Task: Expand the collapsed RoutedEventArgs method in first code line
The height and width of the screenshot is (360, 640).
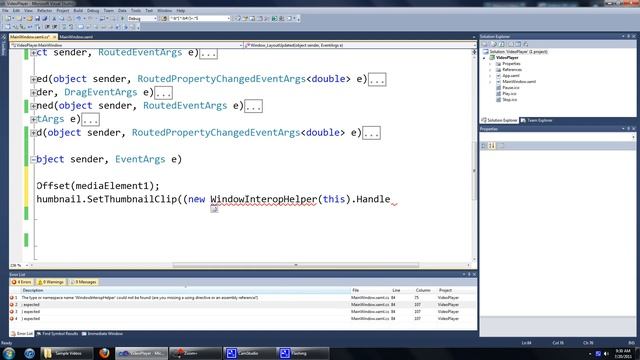Action: 33,53
